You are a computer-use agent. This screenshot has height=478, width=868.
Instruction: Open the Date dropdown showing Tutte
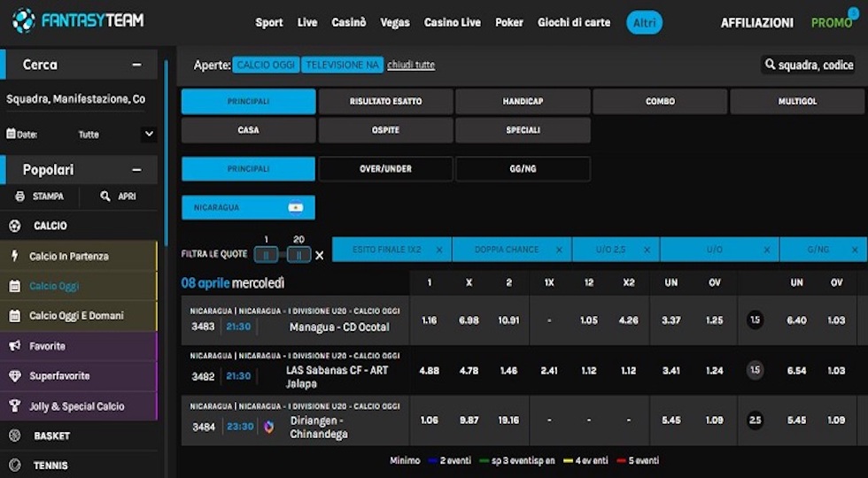(x=148, y=135)
